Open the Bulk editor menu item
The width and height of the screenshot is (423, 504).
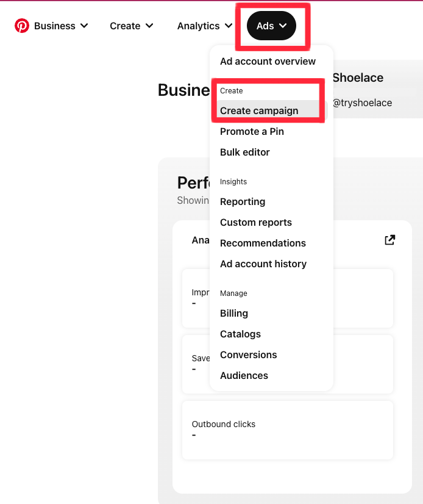tap(244, 152)
